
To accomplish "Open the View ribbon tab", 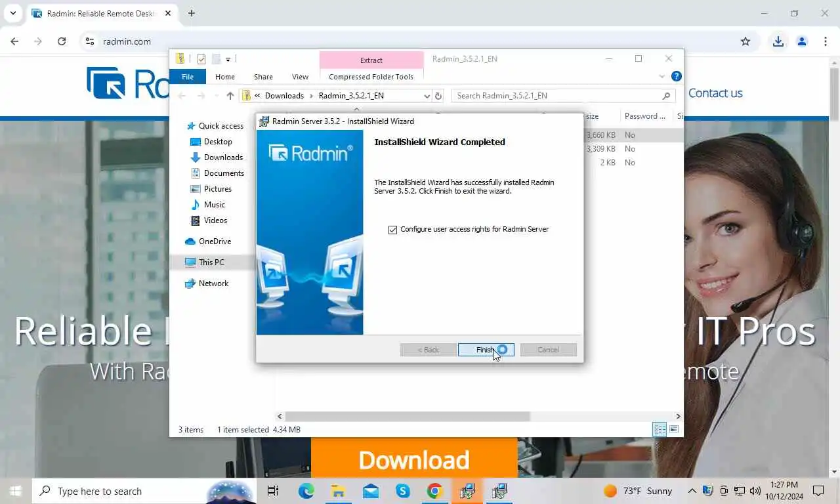I will pos(300,77).
